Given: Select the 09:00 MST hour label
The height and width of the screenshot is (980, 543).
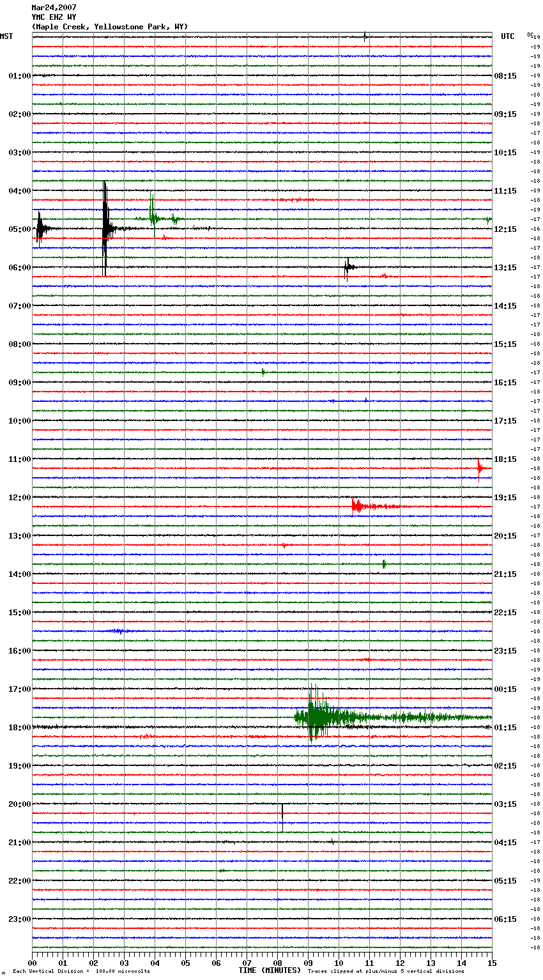Looking at the screenshot, I should [19, 383].
